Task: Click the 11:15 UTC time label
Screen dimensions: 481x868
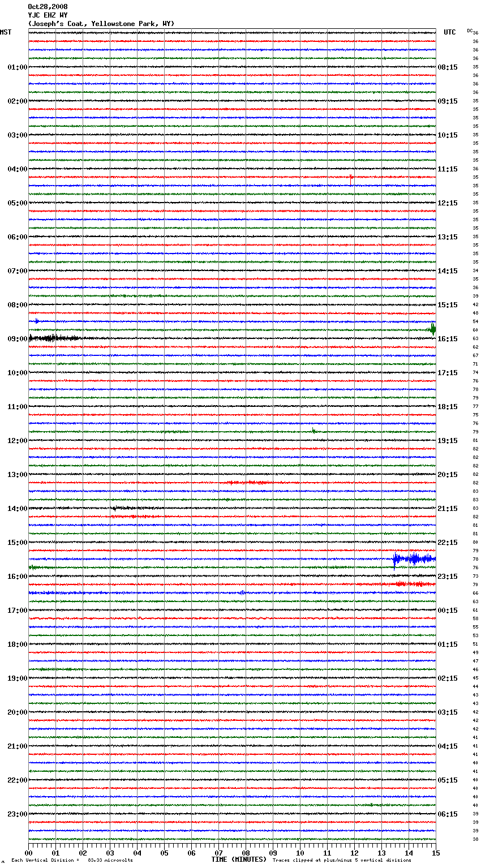Action: tap(448, 169)
